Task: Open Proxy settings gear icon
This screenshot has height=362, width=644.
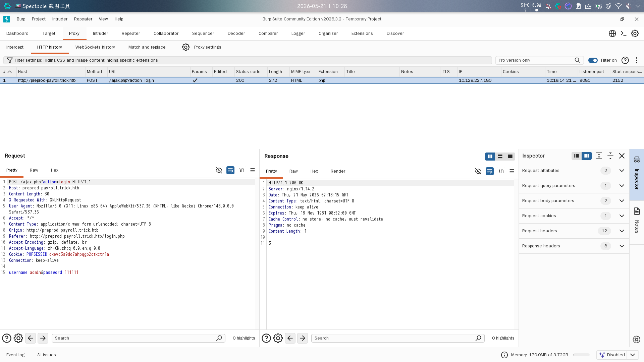Action: pyautogui.click(x=185, y=47)
